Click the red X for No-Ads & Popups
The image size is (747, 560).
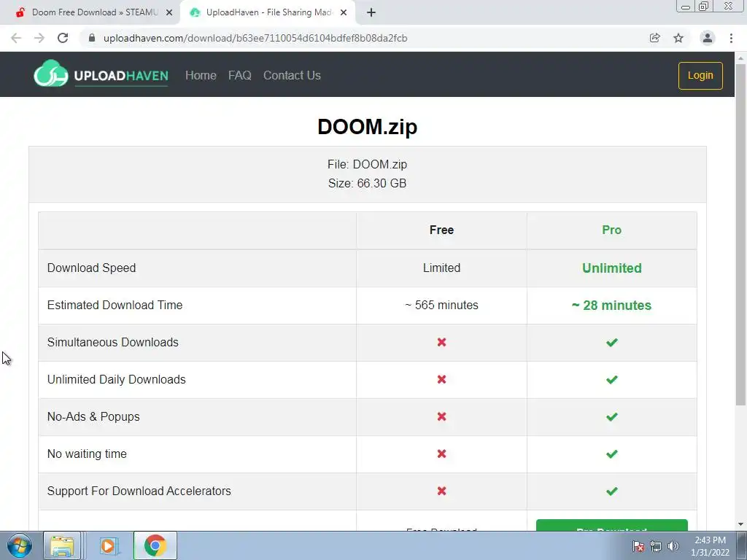click(441, 416)
